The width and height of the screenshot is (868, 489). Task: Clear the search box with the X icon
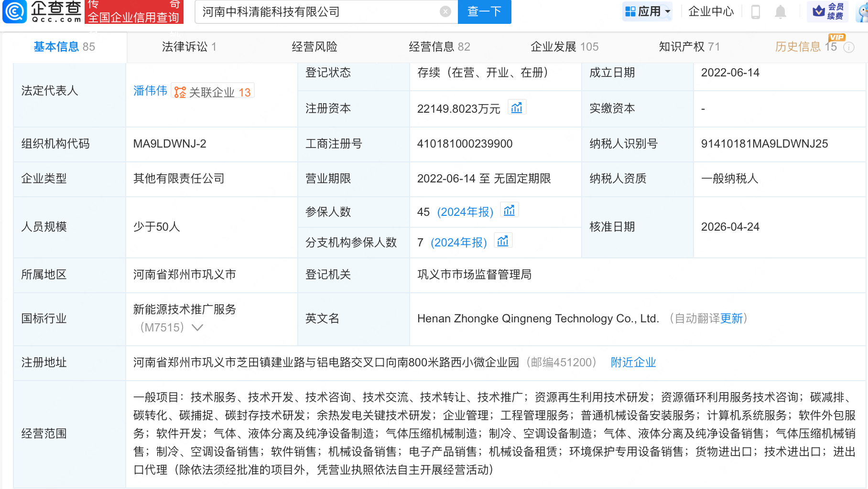445,12
